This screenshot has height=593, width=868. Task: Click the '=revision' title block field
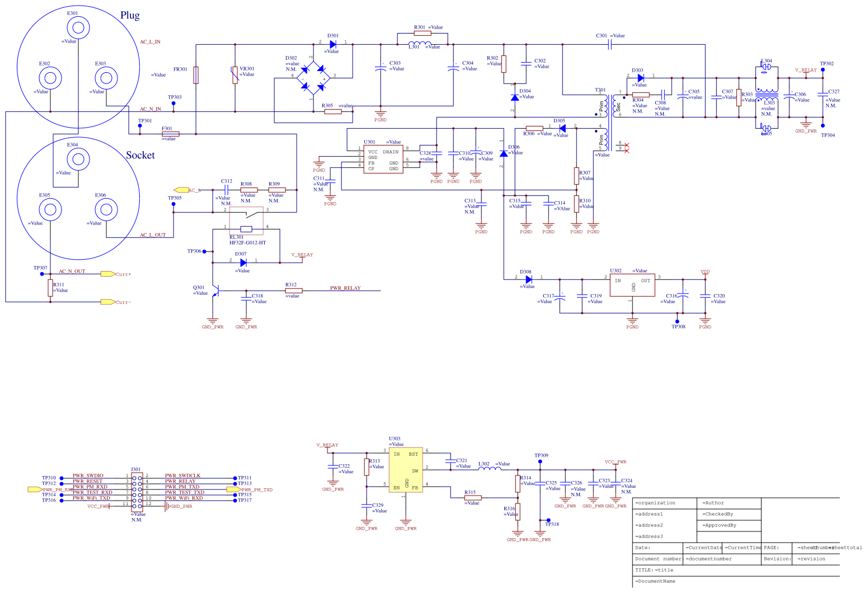(x=812, y=559)
